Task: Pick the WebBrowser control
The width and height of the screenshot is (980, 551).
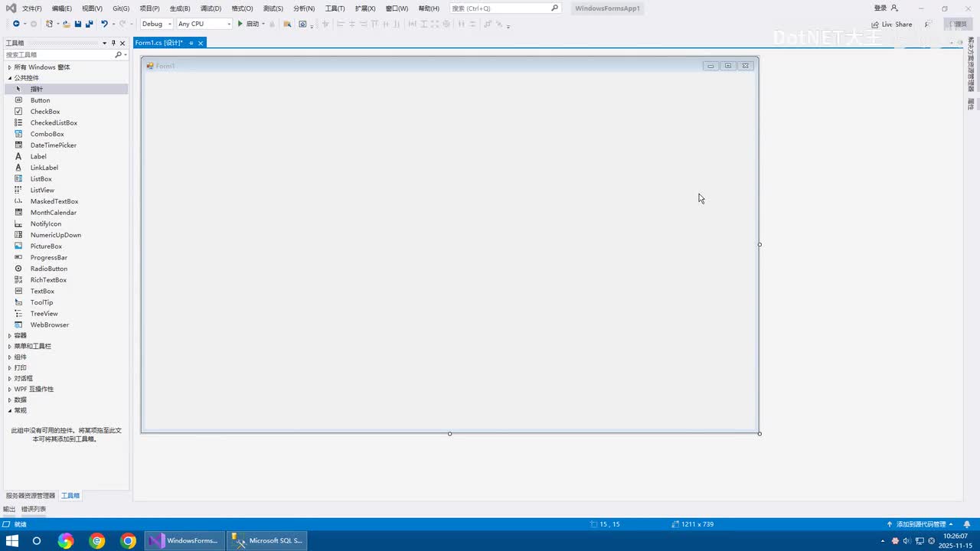Action: (66, 324)
